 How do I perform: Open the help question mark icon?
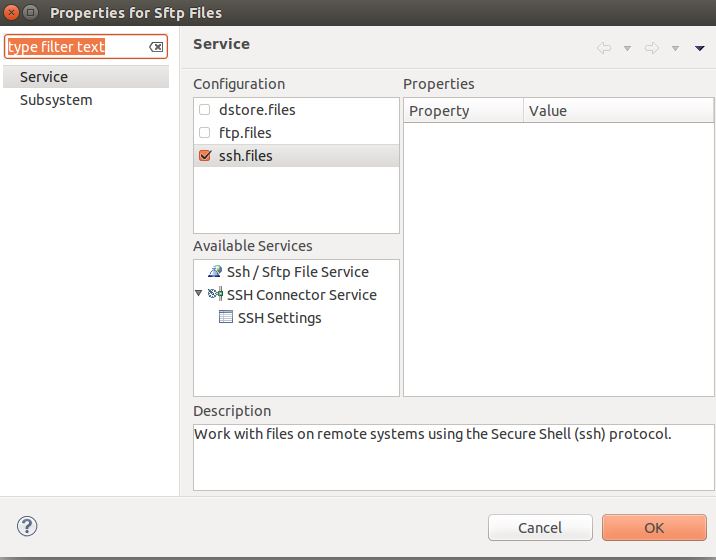pos(27,526)
